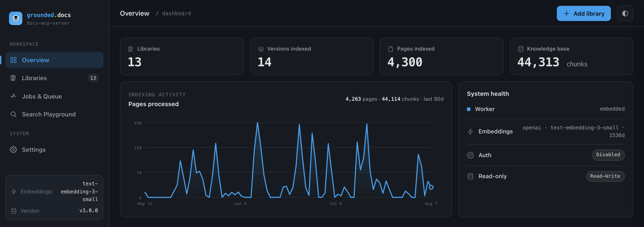Click the Read-Write badge
Screen dimensions: 644x227
(605, 176)
